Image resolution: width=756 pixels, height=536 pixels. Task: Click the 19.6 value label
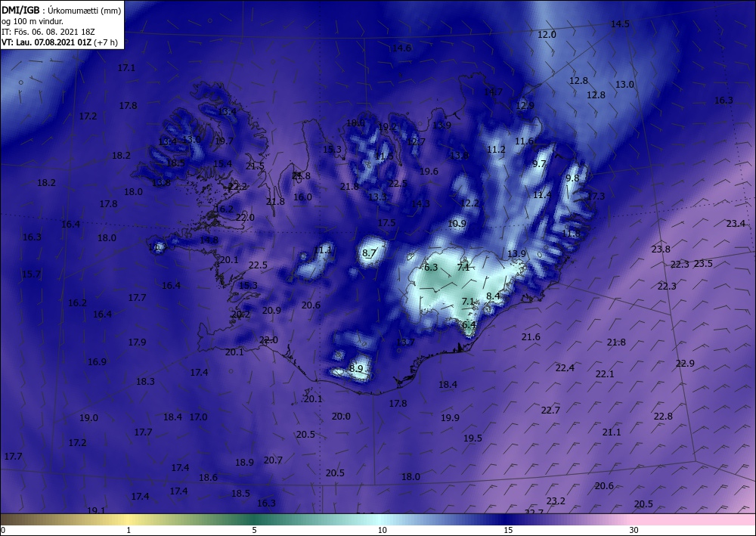point(429,171)
